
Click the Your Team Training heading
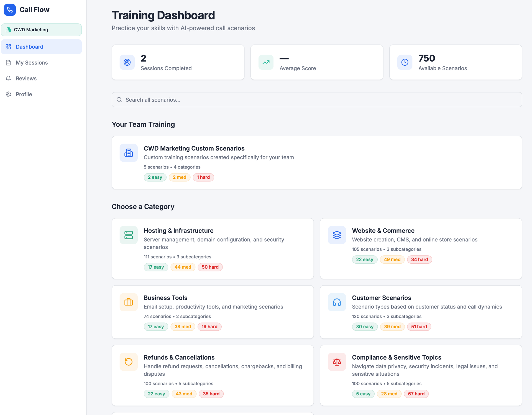click(x=143, y=124)
